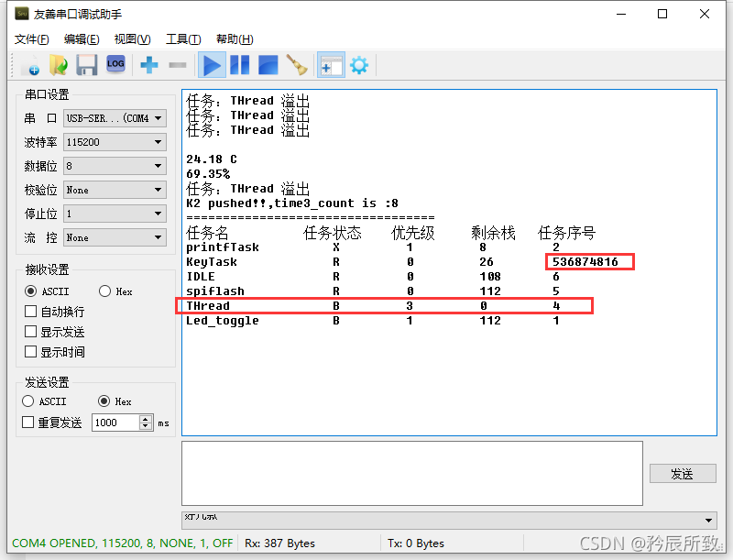
Task: Enable 显示时间 checkbox
Action: point(30,352)
